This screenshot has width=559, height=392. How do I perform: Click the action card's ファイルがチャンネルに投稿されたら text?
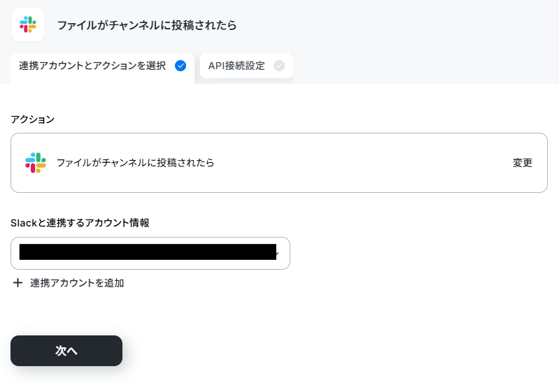(136, 163)
